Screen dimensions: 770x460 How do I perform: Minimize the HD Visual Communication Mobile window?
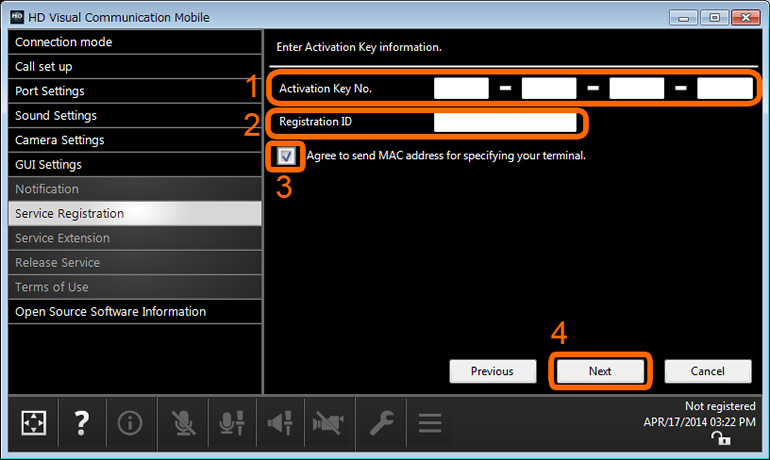click(x=684, y=18)
